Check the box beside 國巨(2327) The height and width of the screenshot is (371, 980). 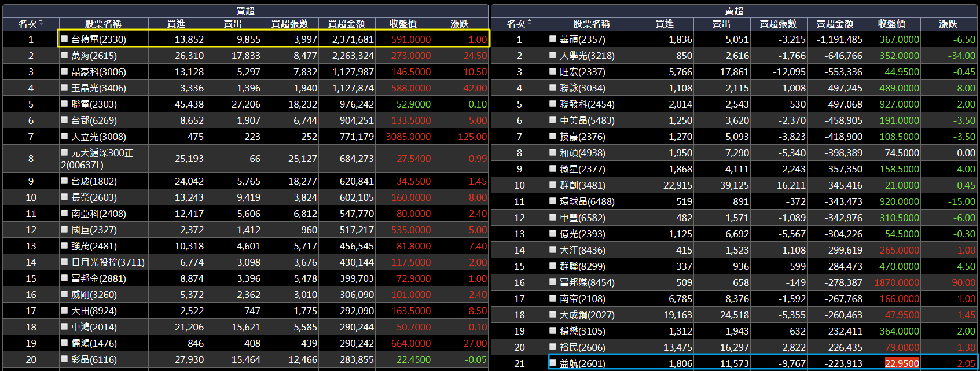pos(64,229)
